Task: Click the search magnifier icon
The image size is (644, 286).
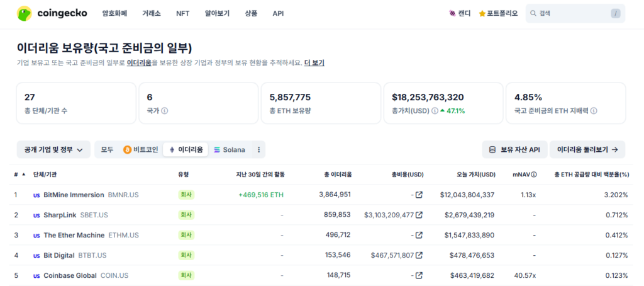Action: pyautogui.click(x=533, y=13)
